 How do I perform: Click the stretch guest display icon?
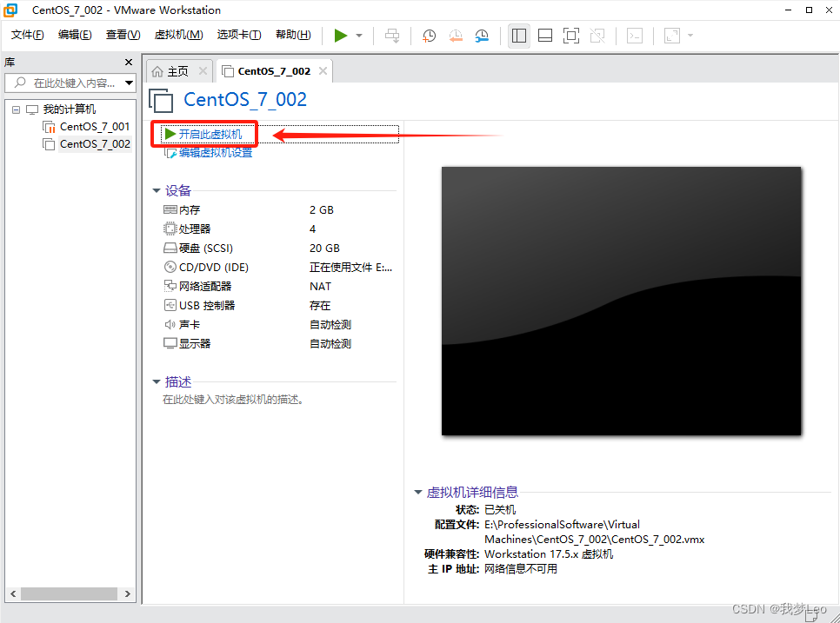point(672,36)
